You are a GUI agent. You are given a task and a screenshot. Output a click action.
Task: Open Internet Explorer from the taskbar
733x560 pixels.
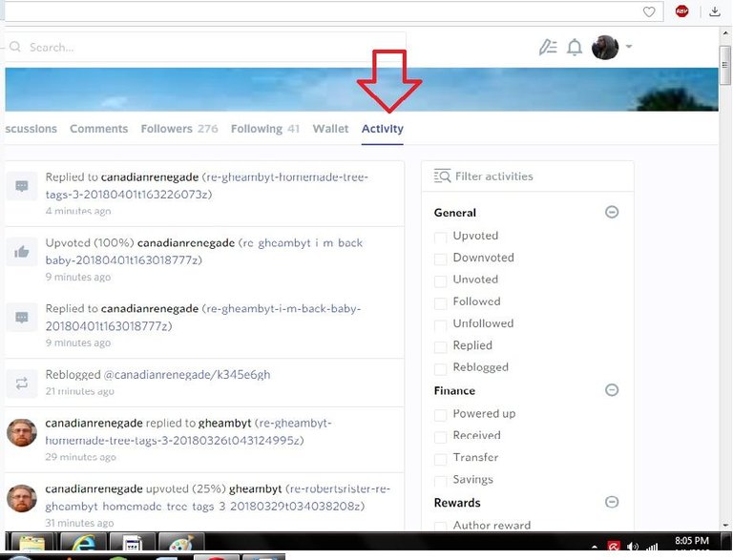(x=82, y=547)
